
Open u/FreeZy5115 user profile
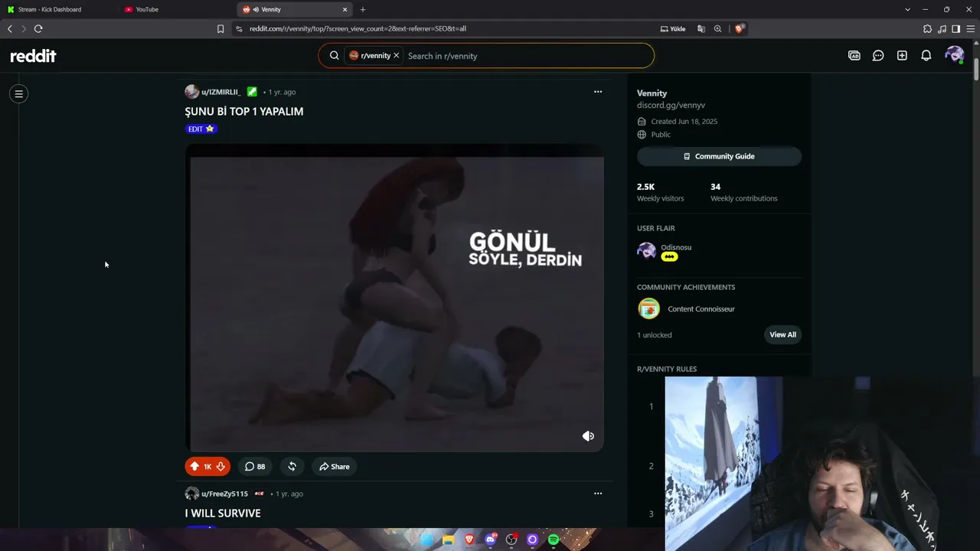pyautogui.click(x=224, y=494)
